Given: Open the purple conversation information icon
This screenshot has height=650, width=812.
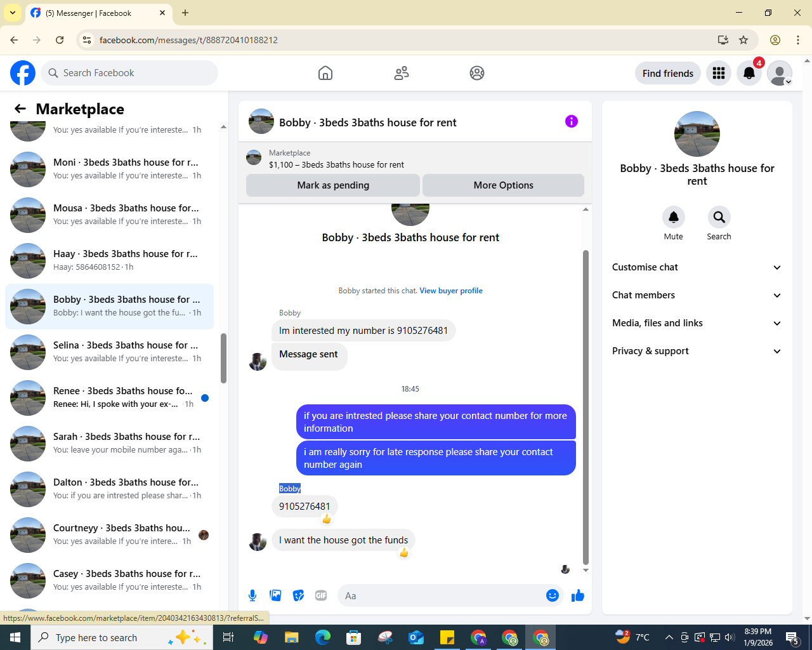Looking at the screenshot, I should click(x=572, y=121).
